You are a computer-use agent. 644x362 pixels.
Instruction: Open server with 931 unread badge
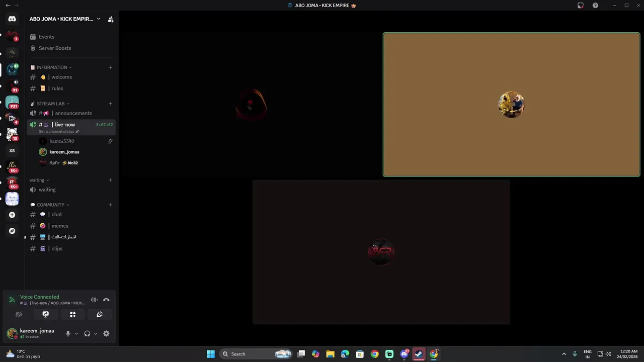pyautogui.click(x=12, y=102)
